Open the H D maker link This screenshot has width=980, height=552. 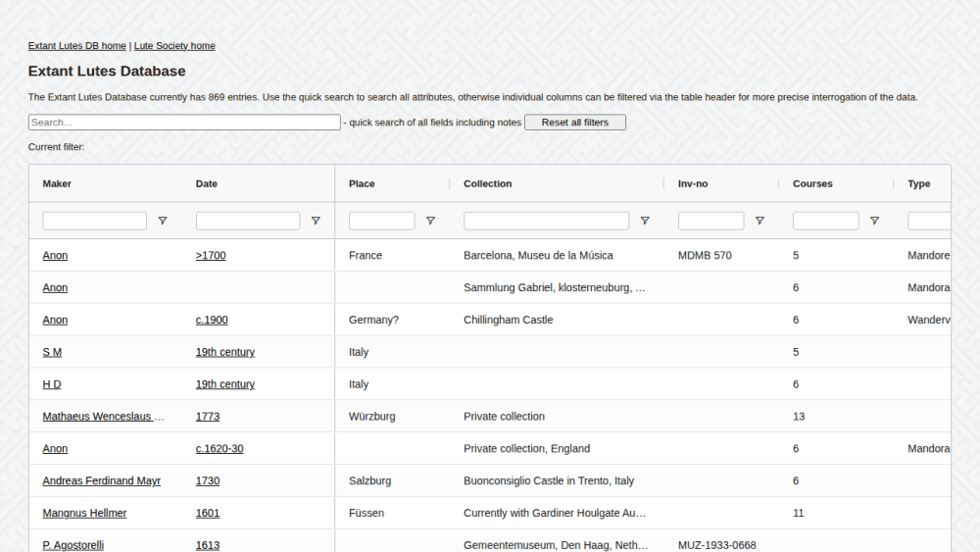point(52,383)
